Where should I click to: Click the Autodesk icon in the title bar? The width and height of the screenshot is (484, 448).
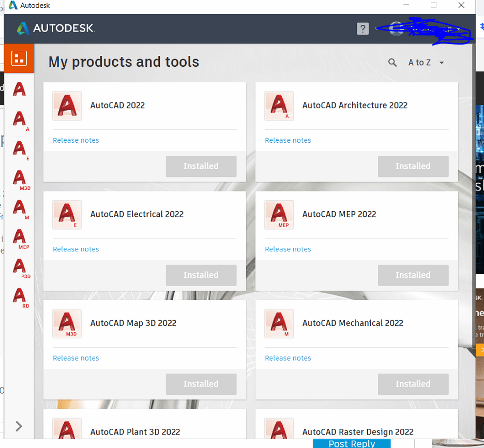click(12, 5)
